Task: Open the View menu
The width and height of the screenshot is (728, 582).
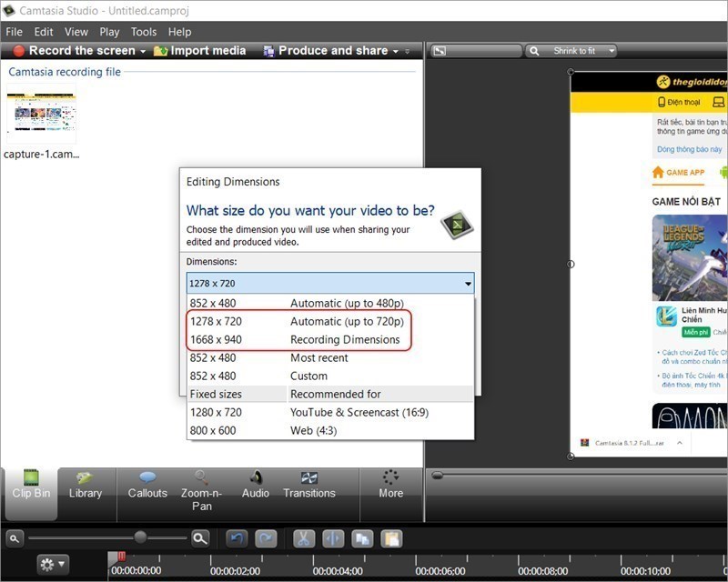Action: pyautogui.click(x=76, y=32)
